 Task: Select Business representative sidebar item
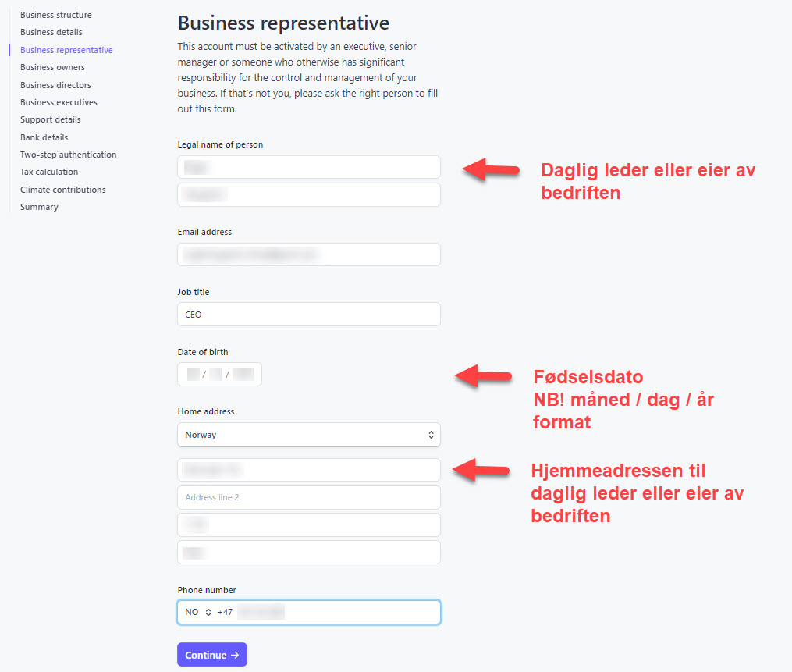pyautogui.click(x=66, y=50)
